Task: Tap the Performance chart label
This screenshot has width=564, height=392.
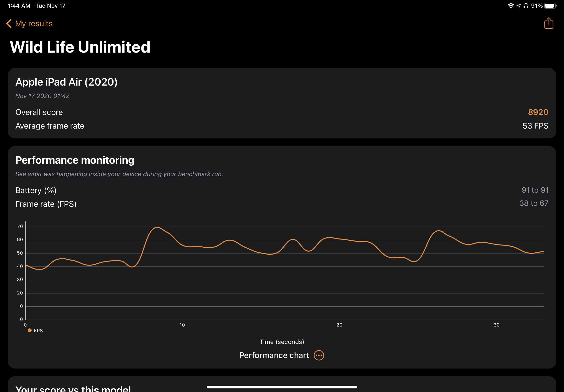Action: [274, 355]
